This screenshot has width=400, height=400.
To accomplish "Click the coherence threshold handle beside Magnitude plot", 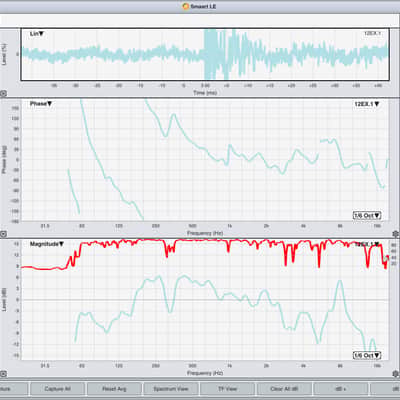I will [x=386, y=258].
